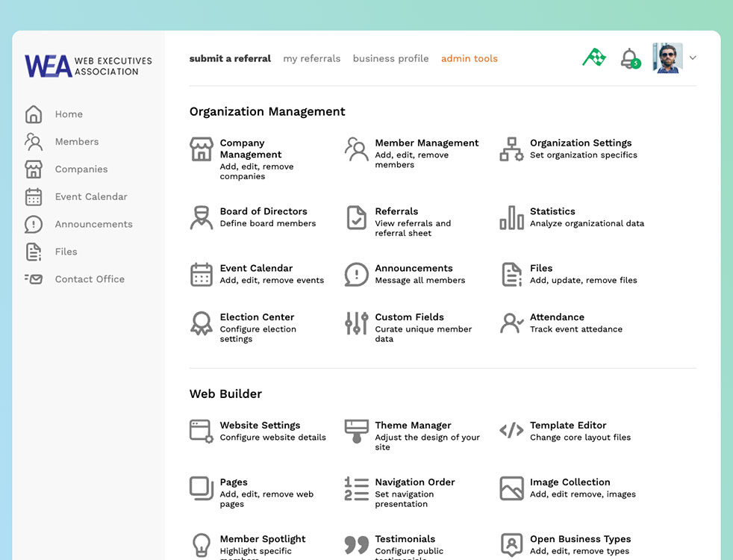Click the Image Collection picture icon

511,488
